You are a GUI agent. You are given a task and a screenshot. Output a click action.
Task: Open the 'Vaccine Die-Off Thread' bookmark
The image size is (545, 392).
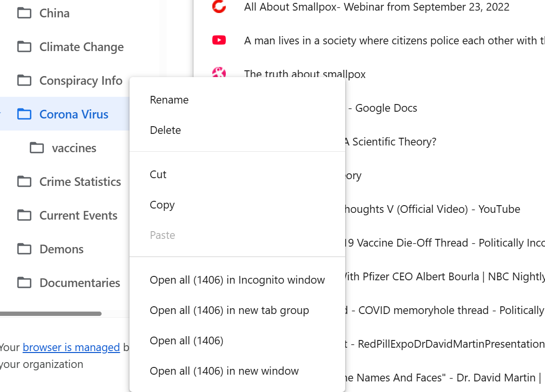(445, 243)
